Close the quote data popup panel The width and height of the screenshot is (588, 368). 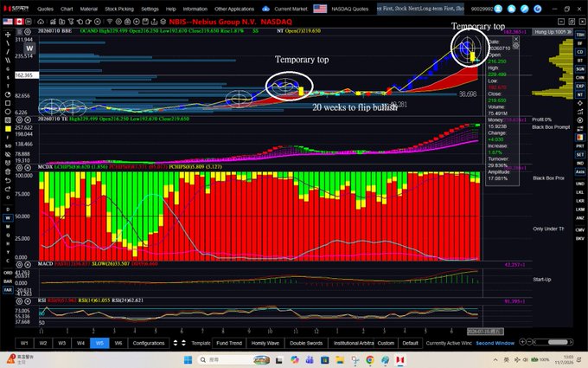point(516,39)
